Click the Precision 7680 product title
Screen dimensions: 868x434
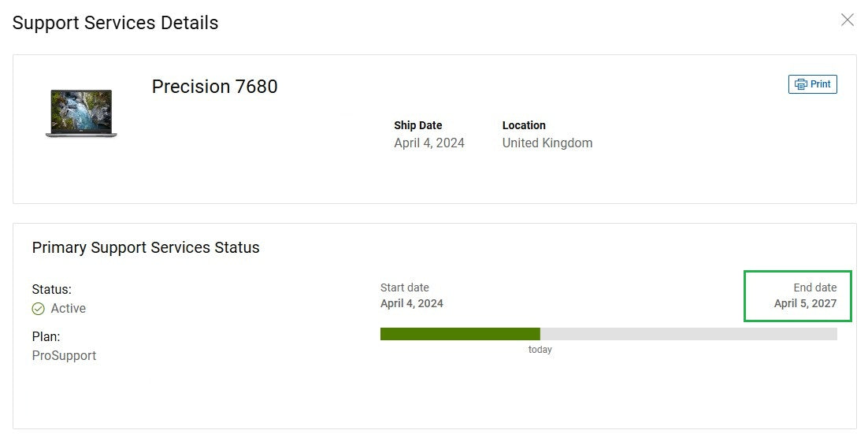214,87
